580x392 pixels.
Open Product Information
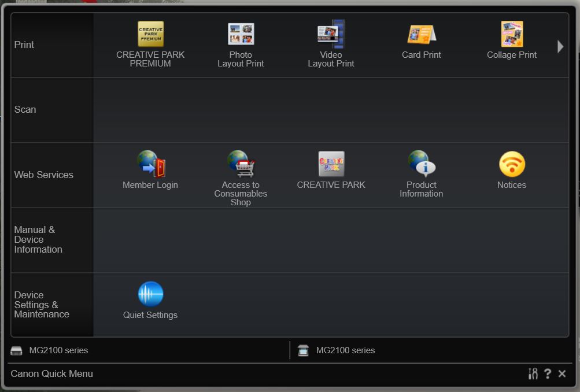tap(421, 165)
